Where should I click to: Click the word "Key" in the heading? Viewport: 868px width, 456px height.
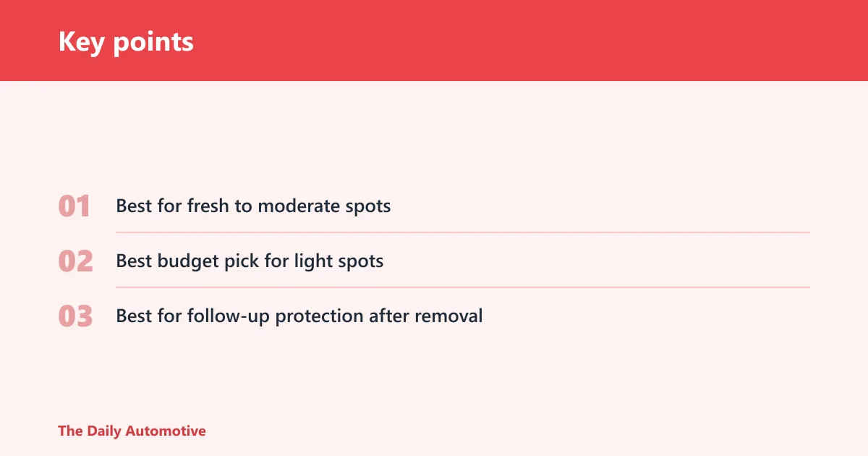82,42
